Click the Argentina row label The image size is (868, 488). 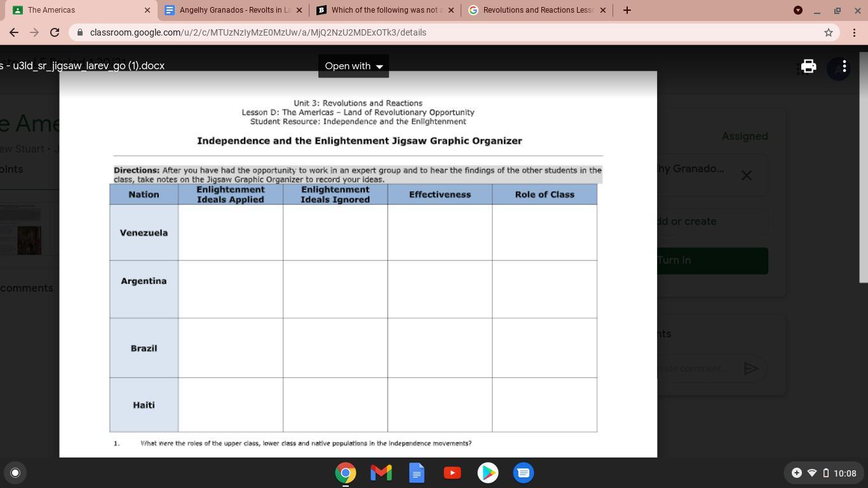coord(144,281)
